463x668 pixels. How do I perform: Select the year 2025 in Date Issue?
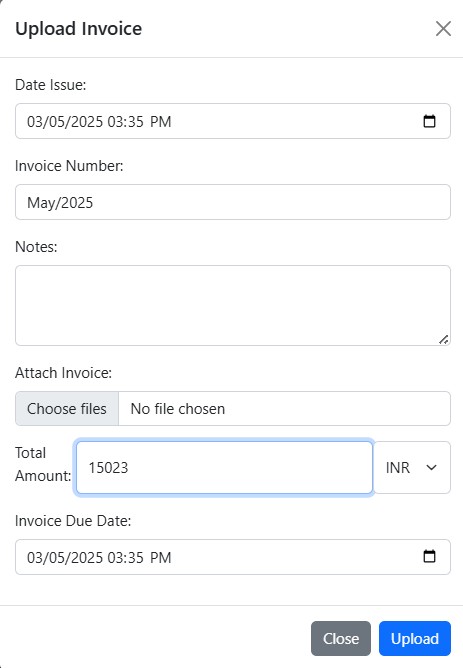86,121
